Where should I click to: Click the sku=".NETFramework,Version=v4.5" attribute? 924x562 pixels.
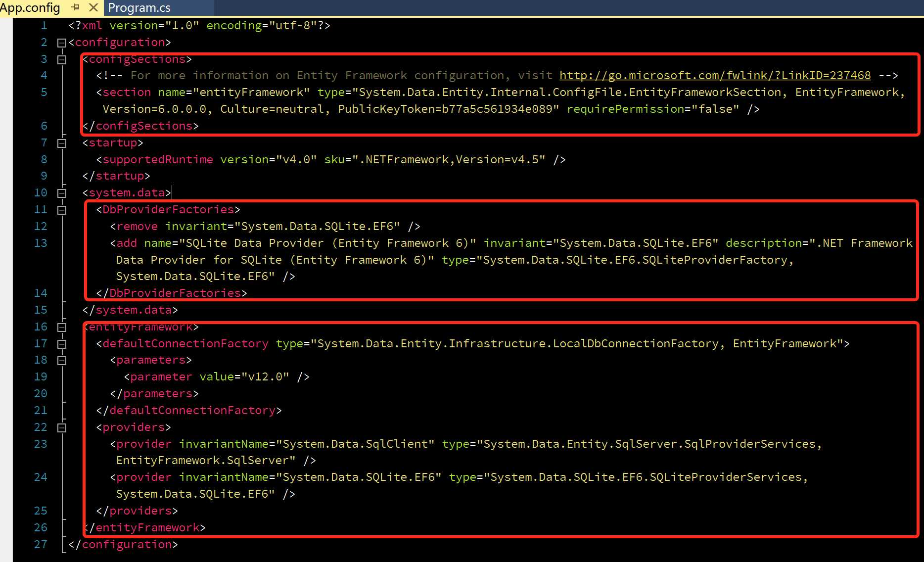(435, 159)
